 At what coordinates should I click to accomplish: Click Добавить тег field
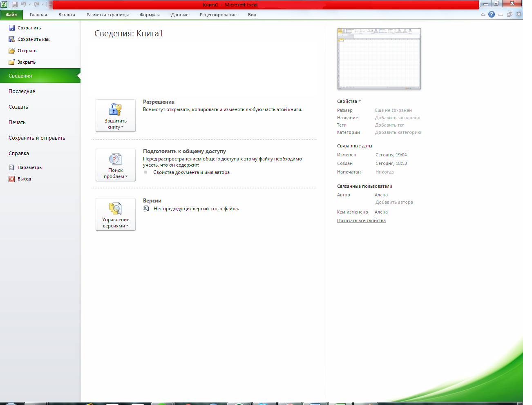[x=389, y=125]
